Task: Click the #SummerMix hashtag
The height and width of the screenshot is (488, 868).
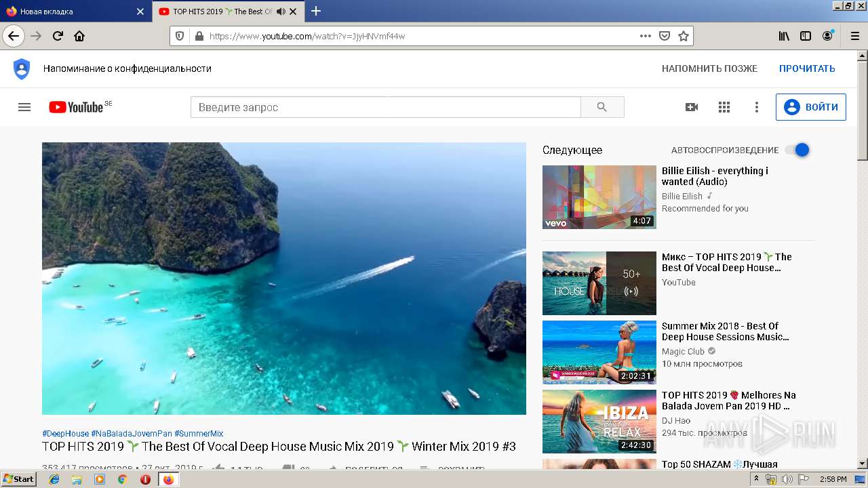Action: (199, 434)
